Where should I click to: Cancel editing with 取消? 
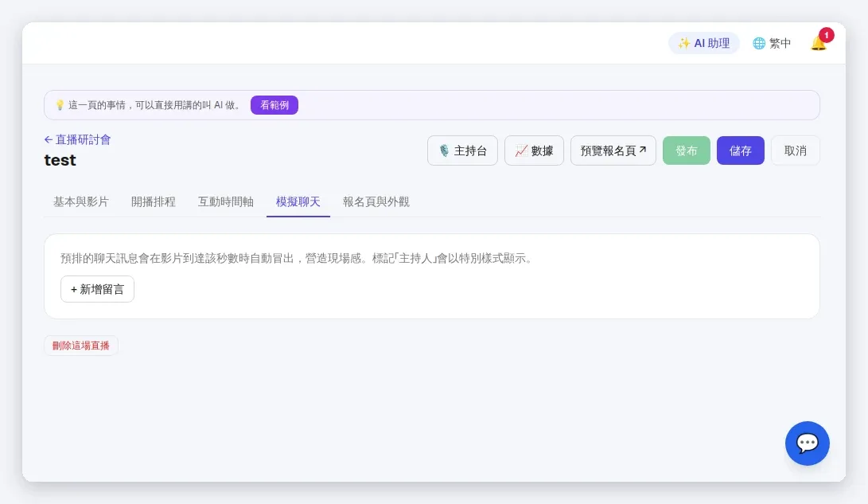[795, 150]
